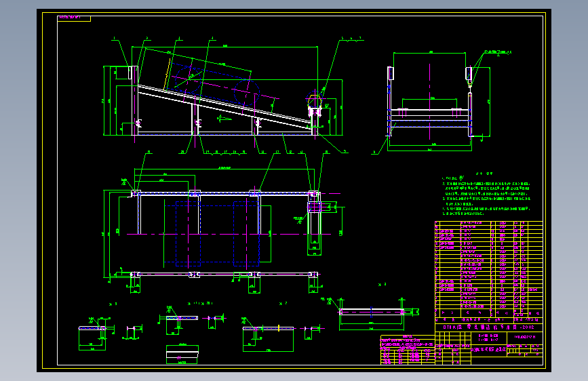Select the left blue dashed rectangle in plan view

pyautogui.click(x=188, y=234)
